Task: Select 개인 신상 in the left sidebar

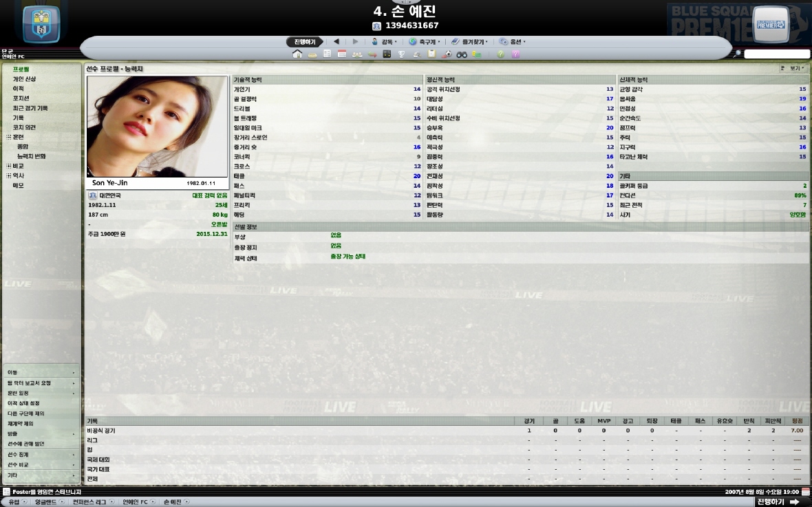Action: (24, 79)
